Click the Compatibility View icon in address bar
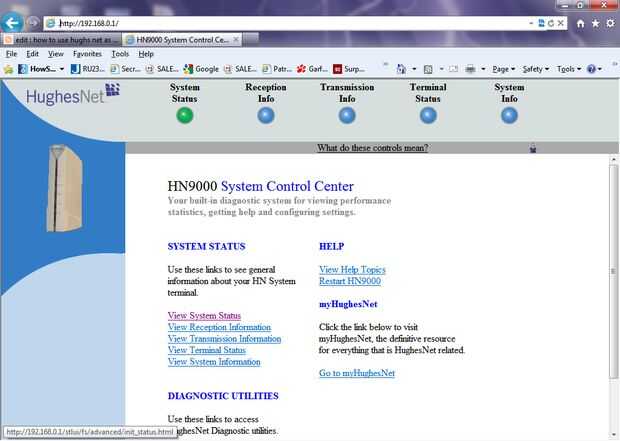This screenshot has height=441, width=620. [x=541, y=23]
